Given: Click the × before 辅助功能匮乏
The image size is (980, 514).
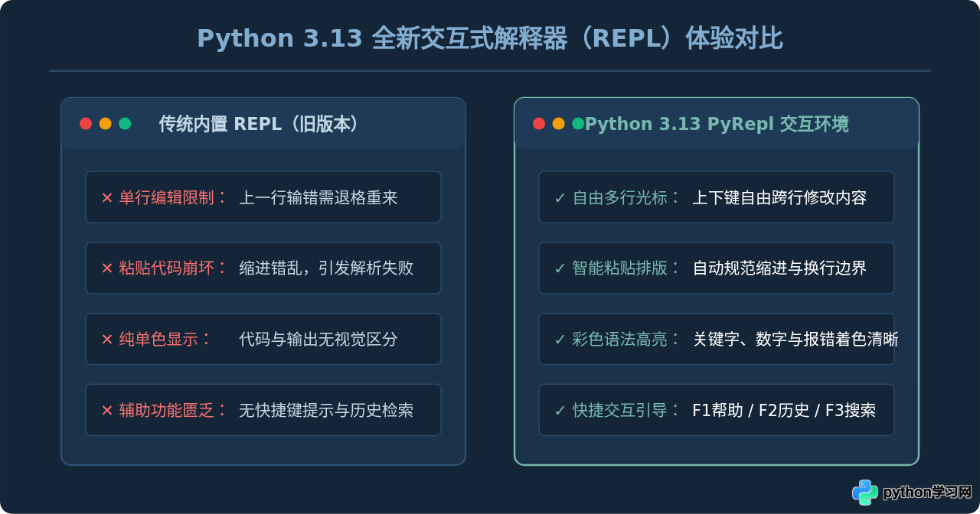Looking at the screenshot, I should [107, 411].
